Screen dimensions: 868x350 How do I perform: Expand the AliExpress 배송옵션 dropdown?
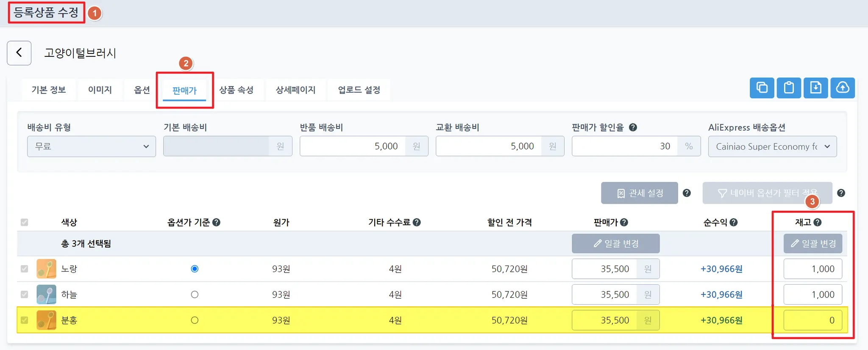click(x=772, y=146)
